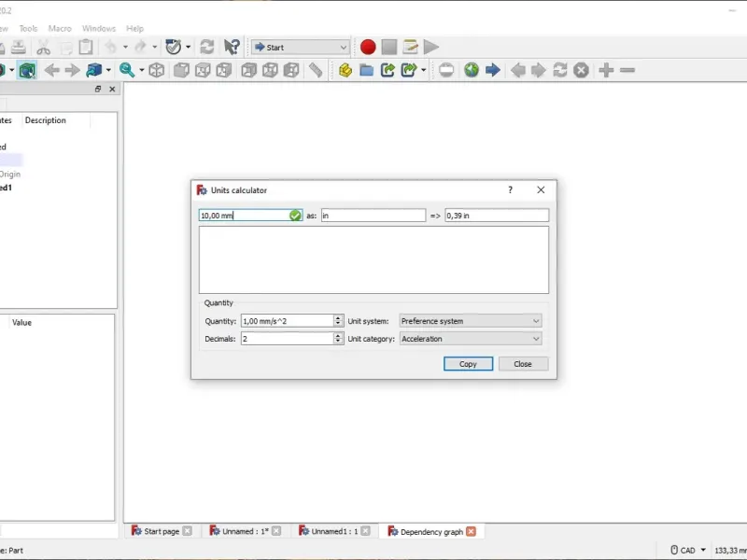This screenshot has height=560, width=747.
Task: Close the side panel with X
Action: (x=112, y=89)
